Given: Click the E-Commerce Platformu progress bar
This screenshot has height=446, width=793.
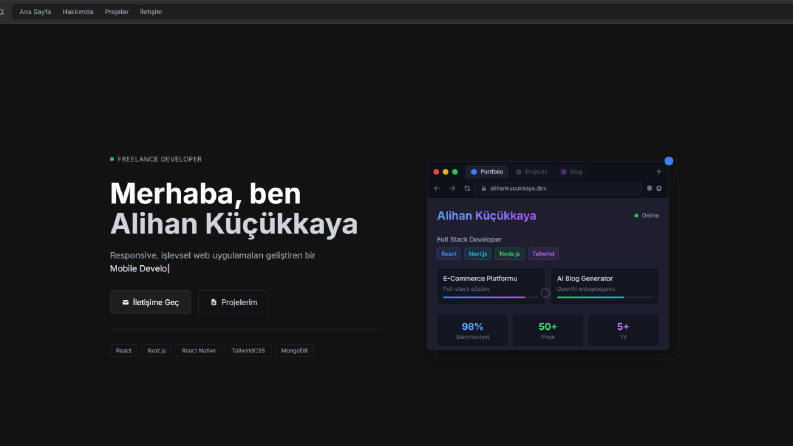Looking at the screenshot, I should point(491,297).
